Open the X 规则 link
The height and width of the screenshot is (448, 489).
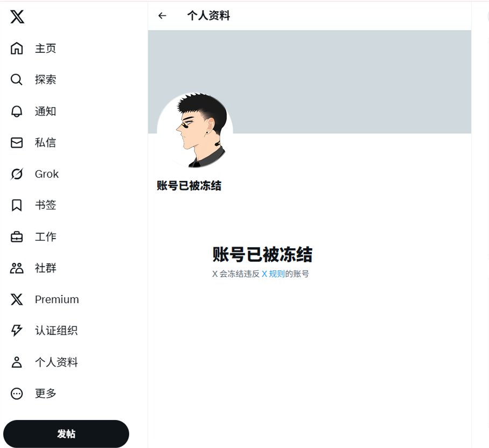pyautogui.click(x=273, y=274)
